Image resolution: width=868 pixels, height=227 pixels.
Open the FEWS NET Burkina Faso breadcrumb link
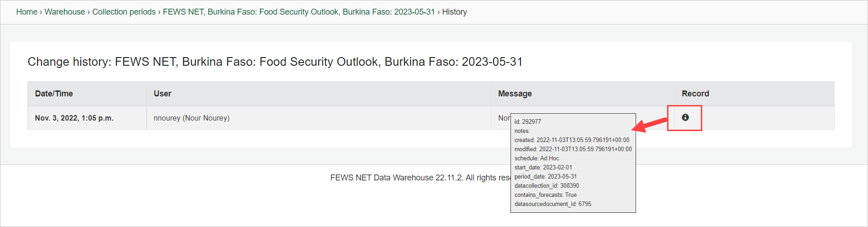point(299,12)
